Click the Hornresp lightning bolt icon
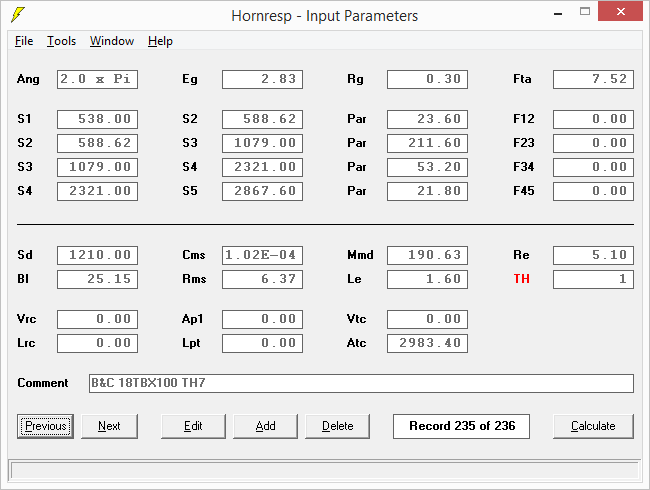650x490 pixels. point(18,15)
